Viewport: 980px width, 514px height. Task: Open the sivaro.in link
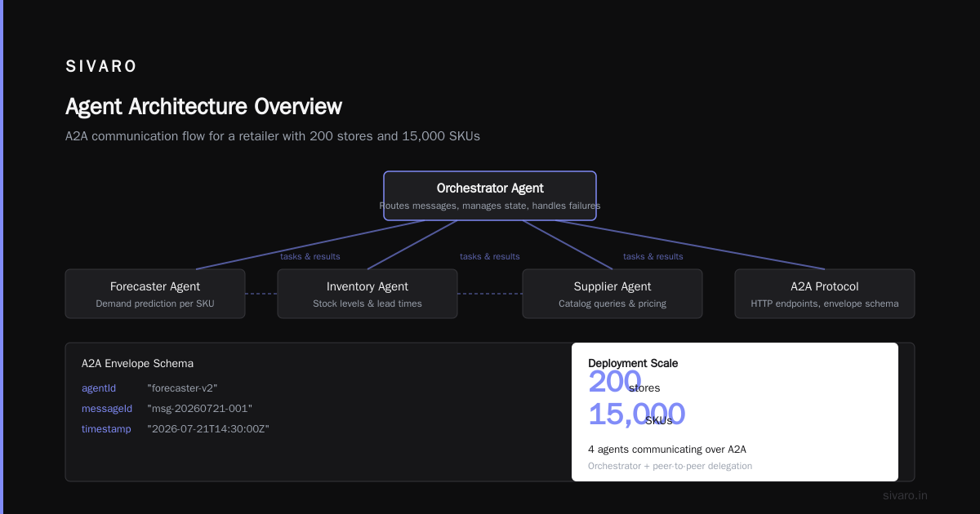coord(906,495)
